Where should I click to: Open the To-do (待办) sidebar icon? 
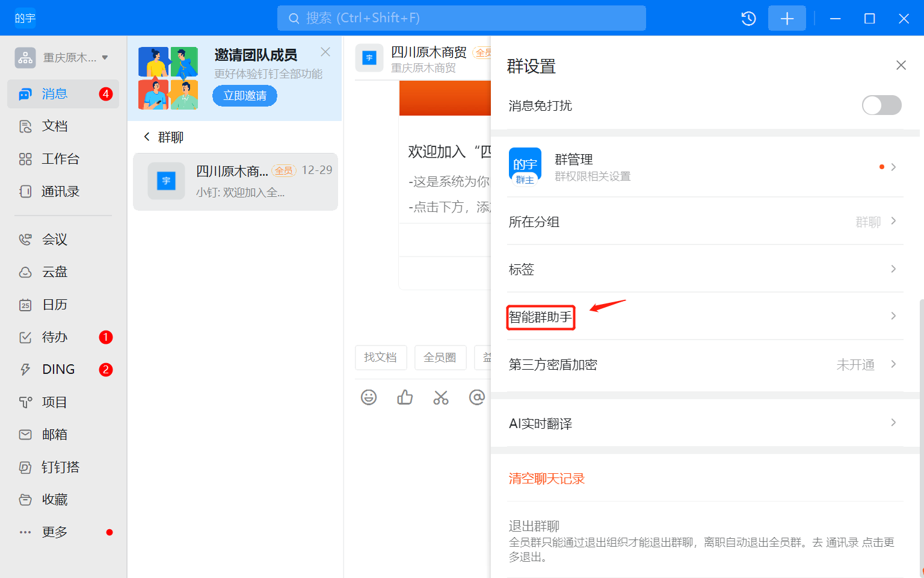(x=25, y=337)
